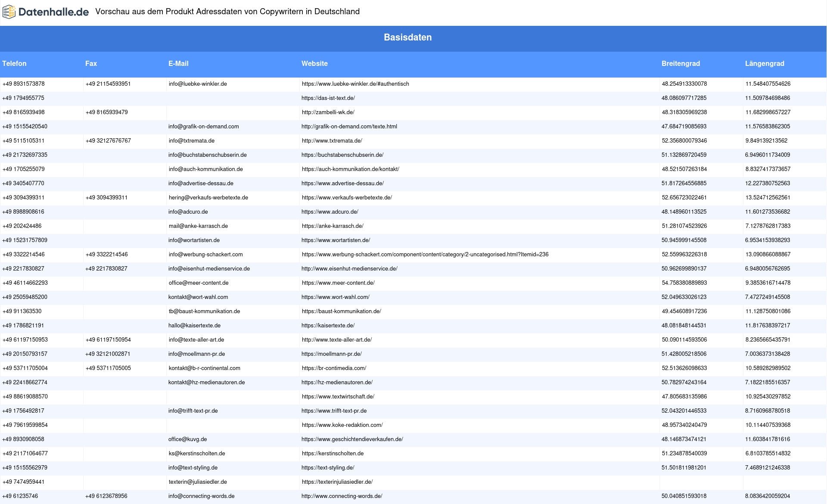Open https://www.meer-content.de/ link
This screenshot has width=827, height=504.
(338, 283)
